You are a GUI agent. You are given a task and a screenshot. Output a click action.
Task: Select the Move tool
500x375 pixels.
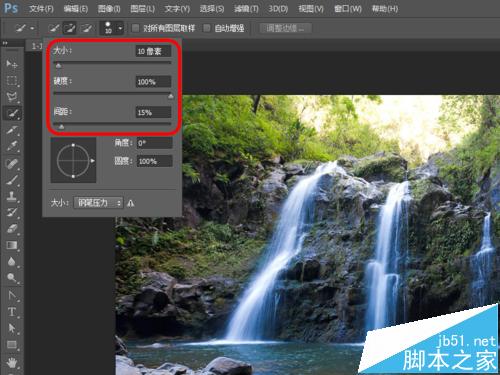pyautogui.click(x=12, y=63)
